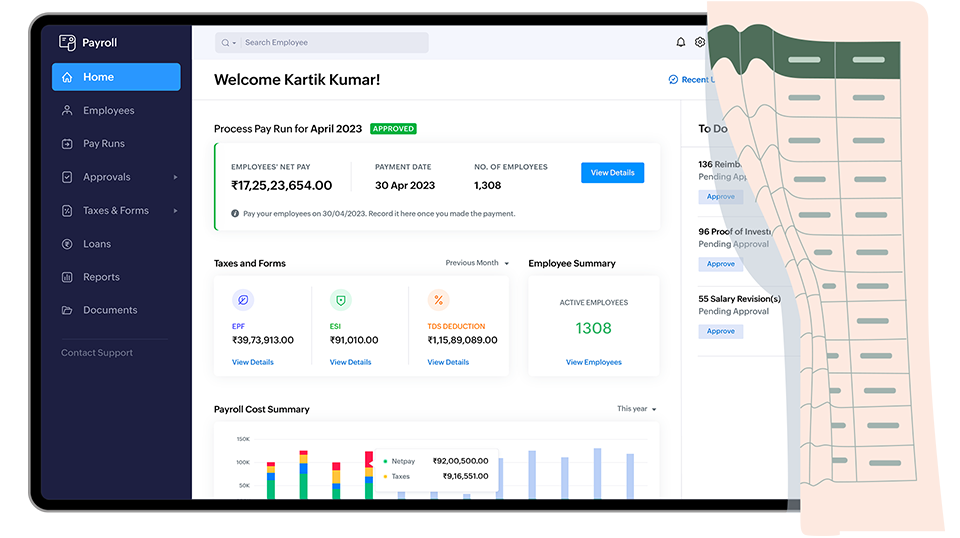Screen dimensions: 960x538
Task: Click the notification bell icon
Action: tap(681, 43)
